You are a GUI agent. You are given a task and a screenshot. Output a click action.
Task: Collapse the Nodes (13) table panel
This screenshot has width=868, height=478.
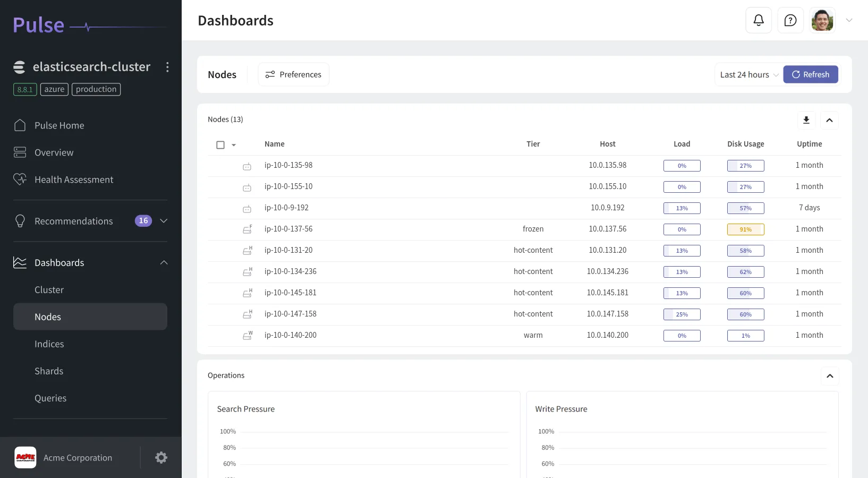tap(829, 120)
